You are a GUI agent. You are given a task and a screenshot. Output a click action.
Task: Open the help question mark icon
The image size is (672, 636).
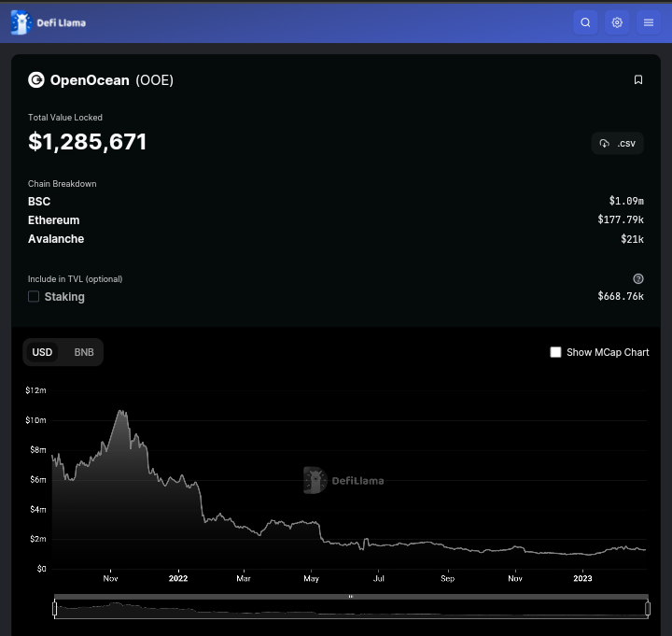[638, 278]
